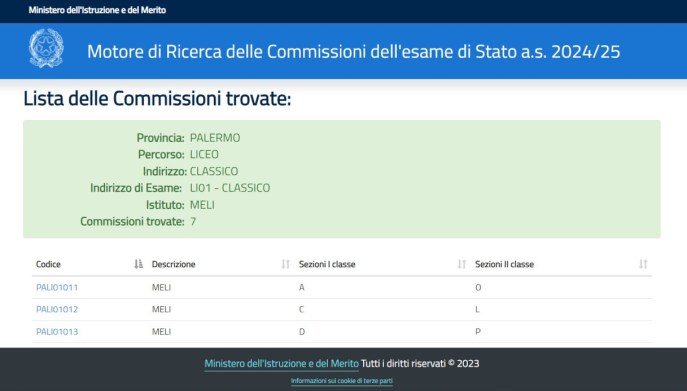The image size is (687, 391).
Task: Select section P cell in the PALI01013 row
Action: tap(478, 332)
